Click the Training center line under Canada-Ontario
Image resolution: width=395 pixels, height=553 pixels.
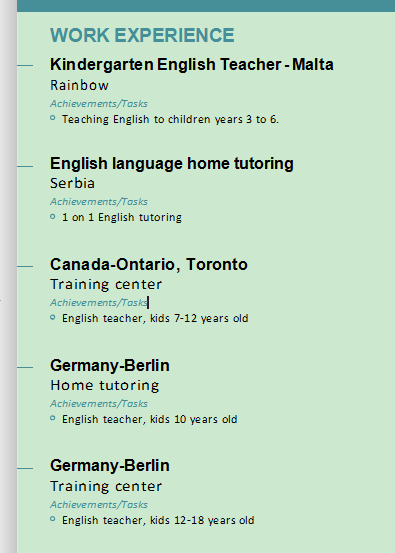pyautogui.click(x=106, y=284)
